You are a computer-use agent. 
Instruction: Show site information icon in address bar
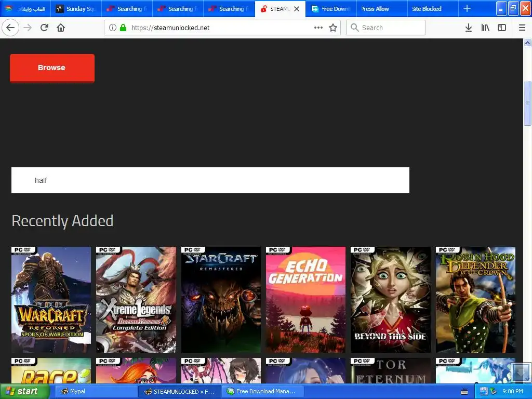[x=113, y=28]
